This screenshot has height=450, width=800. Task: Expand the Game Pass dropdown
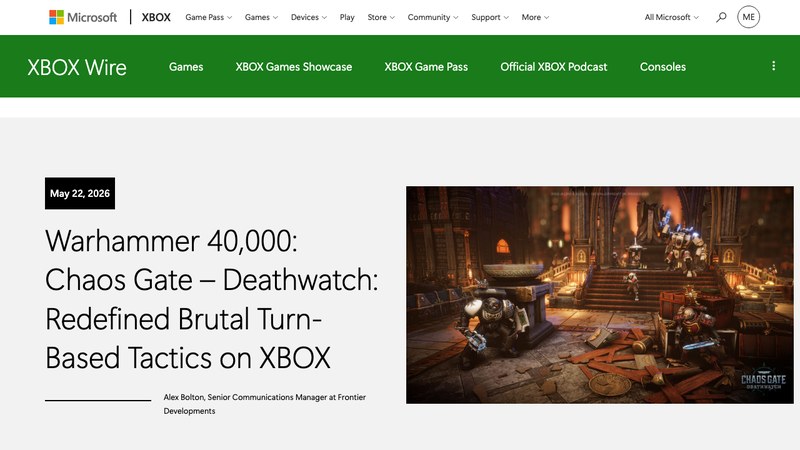(209, 17)
